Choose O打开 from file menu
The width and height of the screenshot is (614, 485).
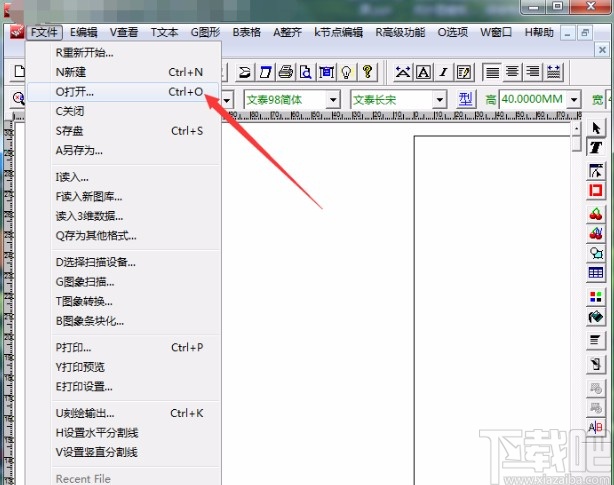click(123, 92)
